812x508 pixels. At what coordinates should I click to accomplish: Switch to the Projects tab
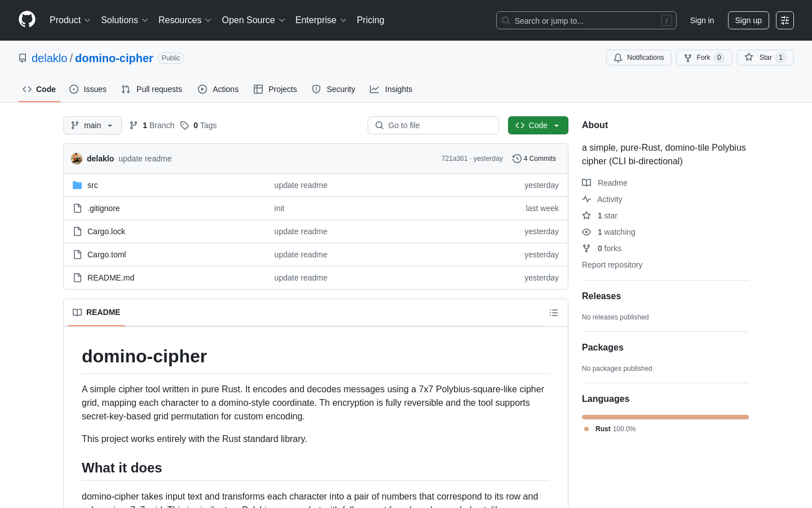tap(275, 89)
